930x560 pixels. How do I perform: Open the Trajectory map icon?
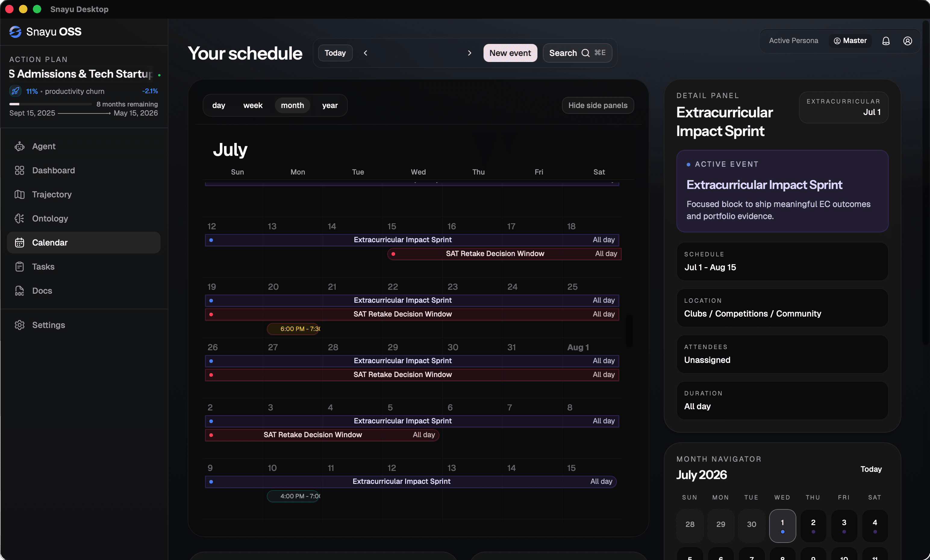pyautogui.click(x=20, y=195)
